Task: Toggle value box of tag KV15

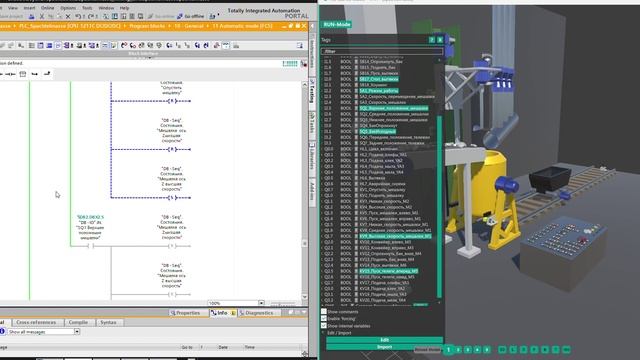Action: [356, 271]
